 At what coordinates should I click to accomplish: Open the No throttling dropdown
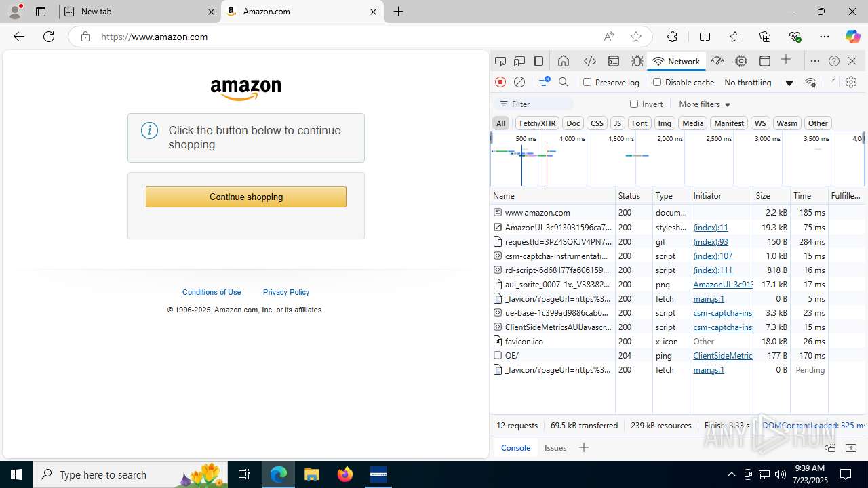tap(759, 82)
